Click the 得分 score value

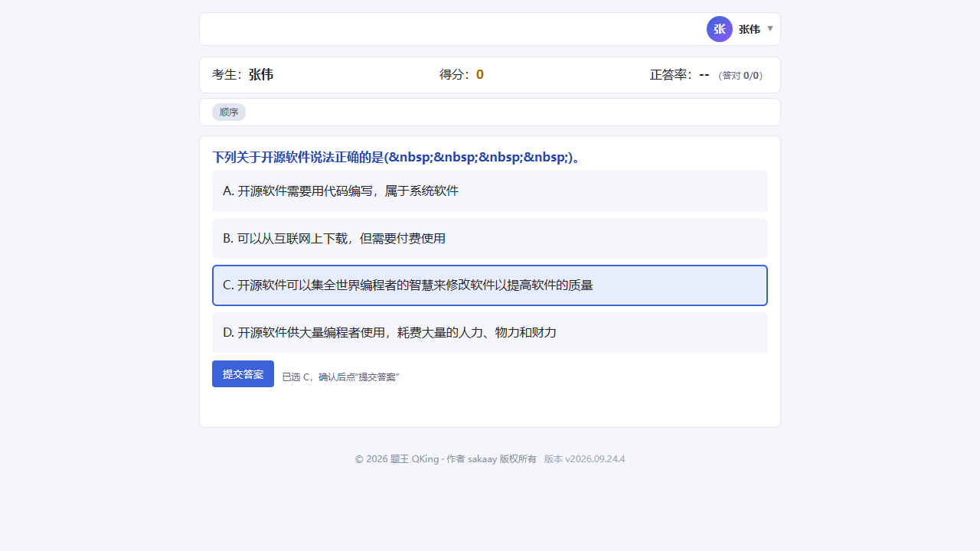[480, 75]
